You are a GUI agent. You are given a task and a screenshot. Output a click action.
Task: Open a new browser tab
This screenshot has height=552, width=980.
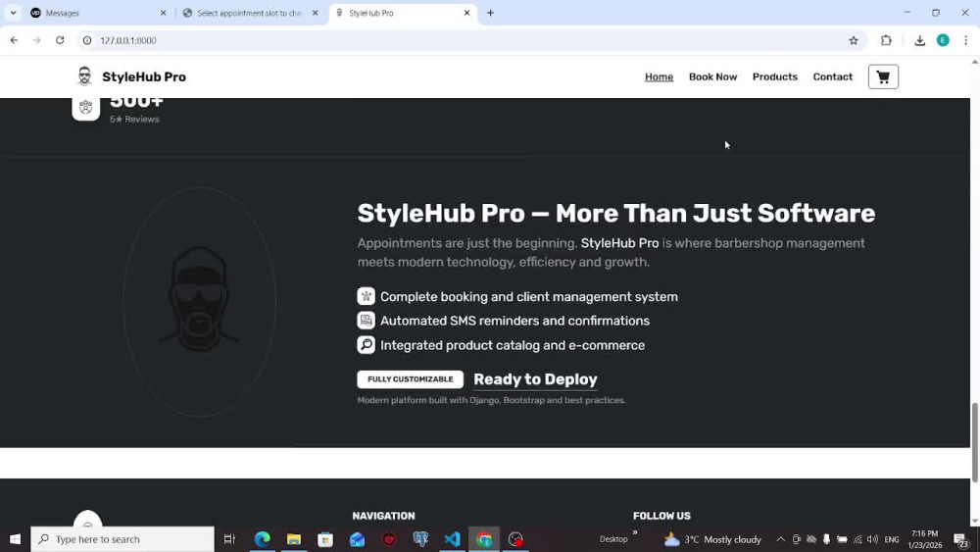point(491,13)
